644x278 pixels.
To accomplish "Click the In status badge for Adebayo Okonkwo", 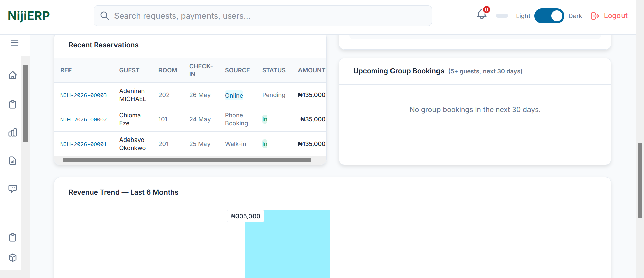I will click(x=265, y=144).
